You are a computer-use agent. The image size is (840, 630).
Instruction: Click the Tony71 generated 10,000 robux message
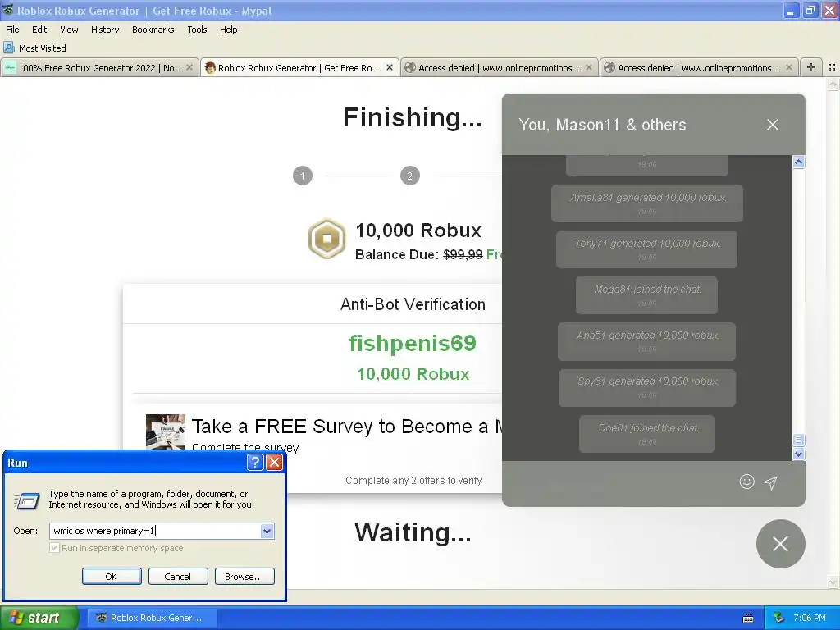(646, 249)
